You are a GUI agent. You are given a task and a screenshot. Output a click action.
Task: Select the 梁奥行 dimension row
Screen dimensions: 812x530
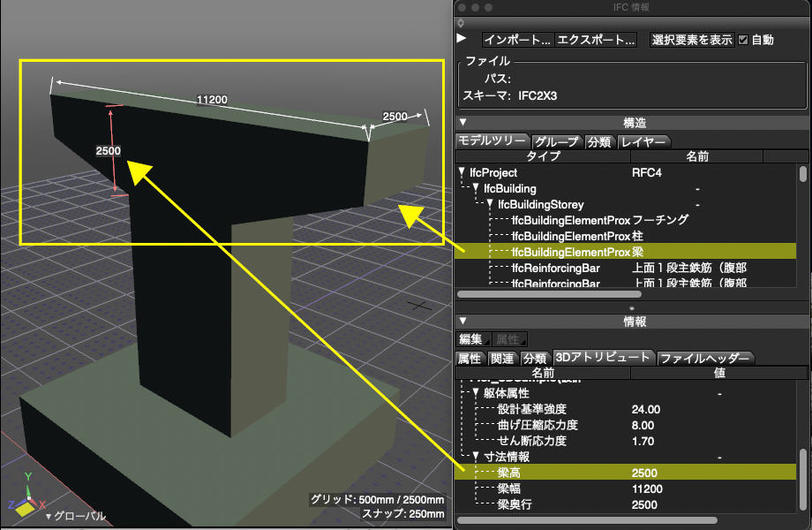626,504
